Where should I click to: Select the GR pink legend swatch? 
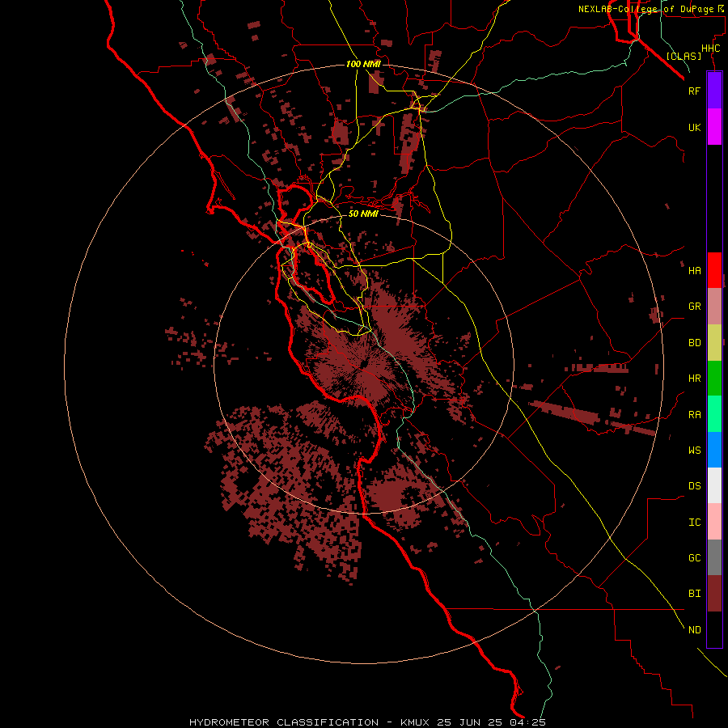[714, 307]
